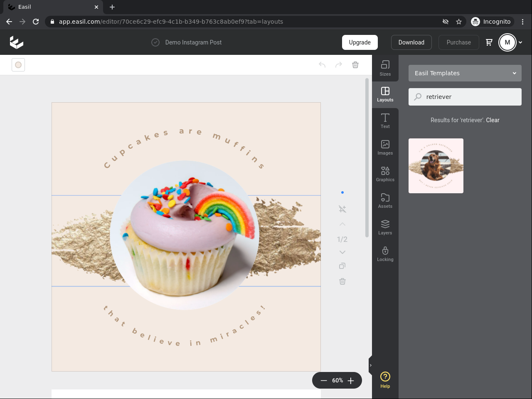
Task: Open account menu dropdown arrow
Action: pos(520,42)
